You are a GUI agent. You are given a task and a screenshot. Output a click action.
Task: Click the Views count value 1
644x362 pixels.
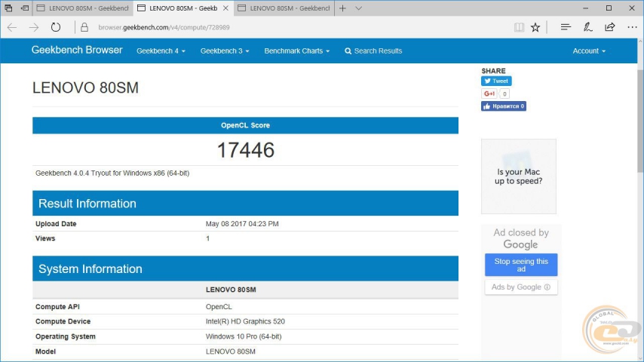pyautogui.click(x=208, y=238)
